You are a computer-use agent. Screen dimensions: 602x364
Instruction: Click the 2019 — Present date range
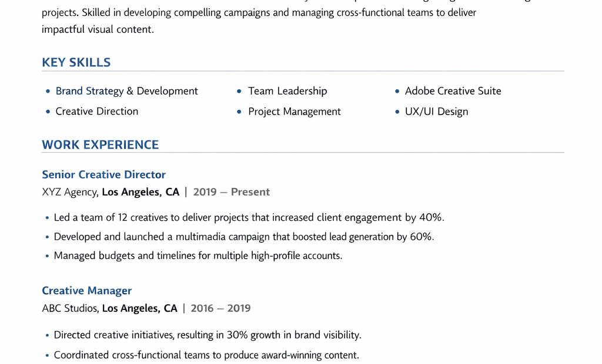[231, 192]
